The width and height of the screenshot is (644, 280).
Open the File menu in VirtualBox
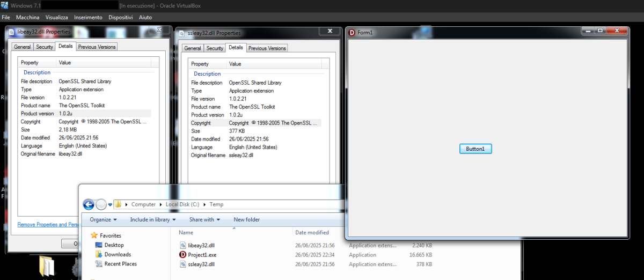(x=6, y=18)
